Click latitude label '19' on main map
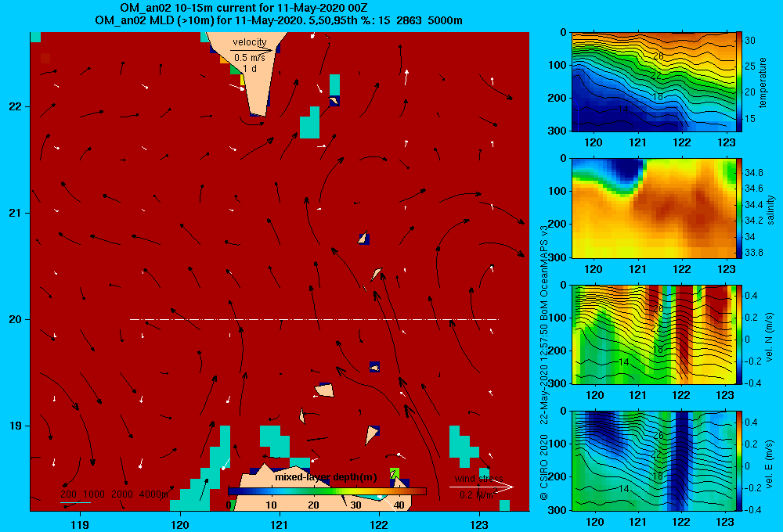Screen dimensions: 783x532 pyautogui.click(x=16, y=426)
